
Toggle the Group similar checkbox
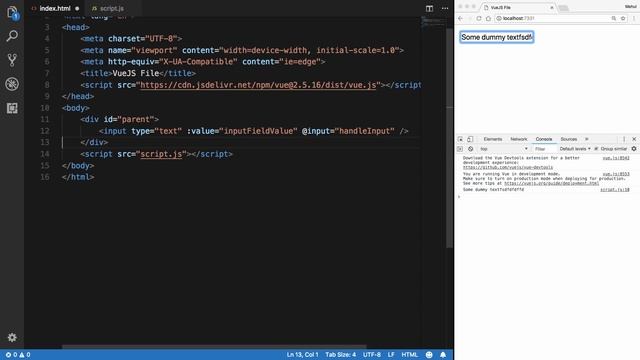tap(596, 149)
